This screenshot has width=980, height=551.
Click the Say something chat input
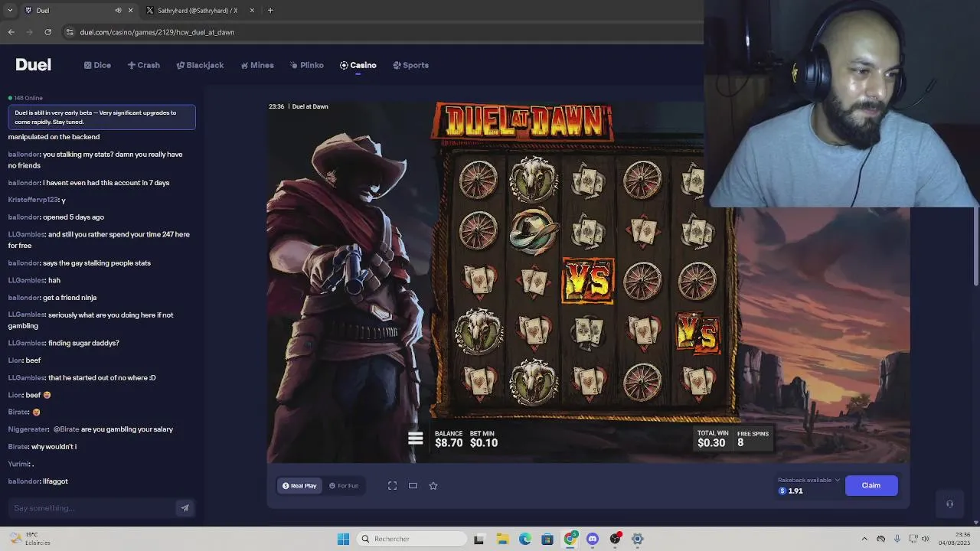92,508
